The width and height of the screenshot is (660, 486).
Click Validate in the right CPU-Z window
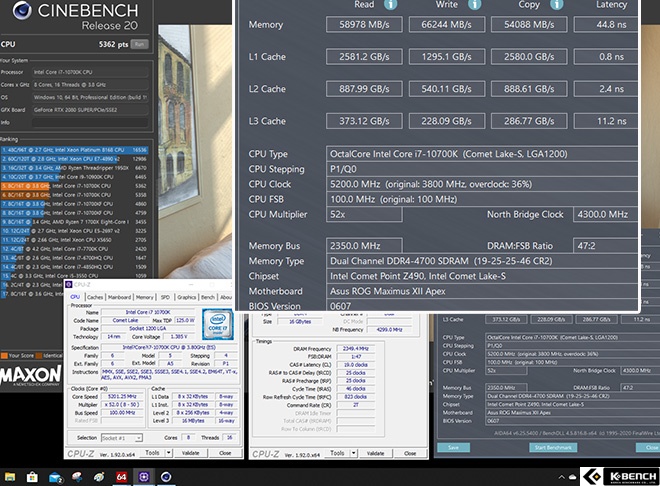coord(375,453)
